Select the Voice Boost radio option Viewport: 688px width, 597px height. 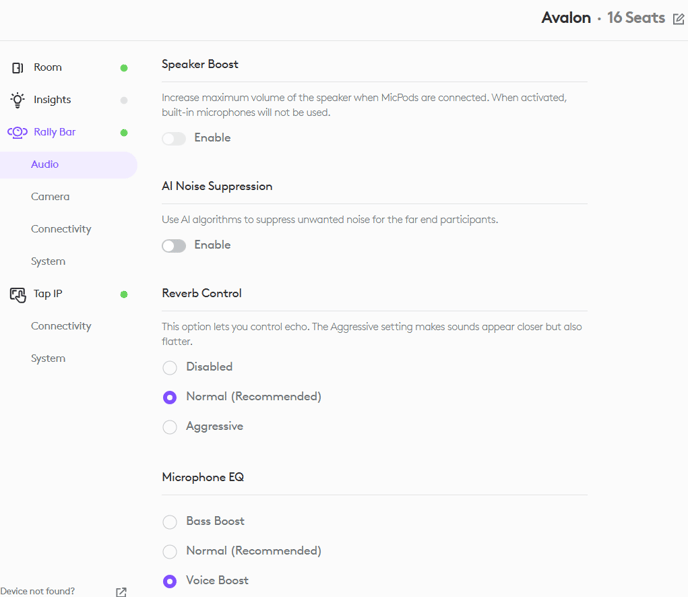pos(170,581)
